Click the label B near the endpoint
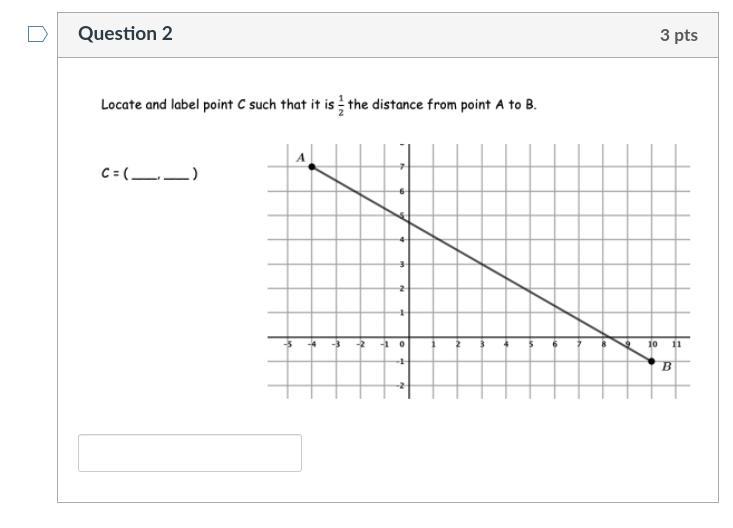This screenshot has width=733, height=528. click(667, 367)
